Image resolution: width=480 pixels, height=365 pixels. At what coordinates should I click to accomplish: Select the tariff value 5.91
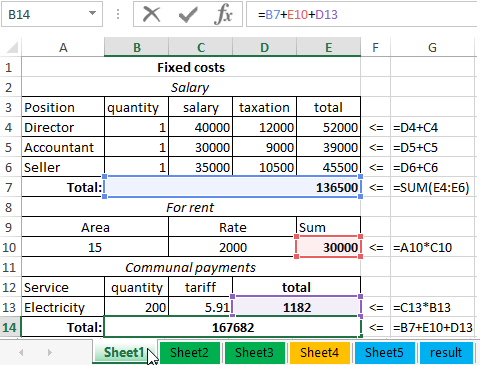pyautogui.click(x=201, y=307)
